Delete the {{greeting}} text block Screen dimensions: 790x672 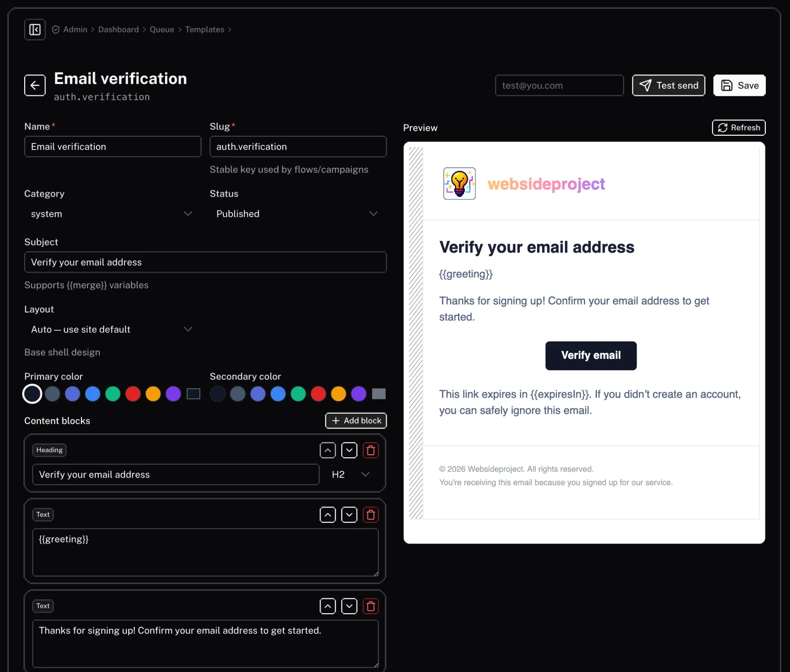point(371,515)
